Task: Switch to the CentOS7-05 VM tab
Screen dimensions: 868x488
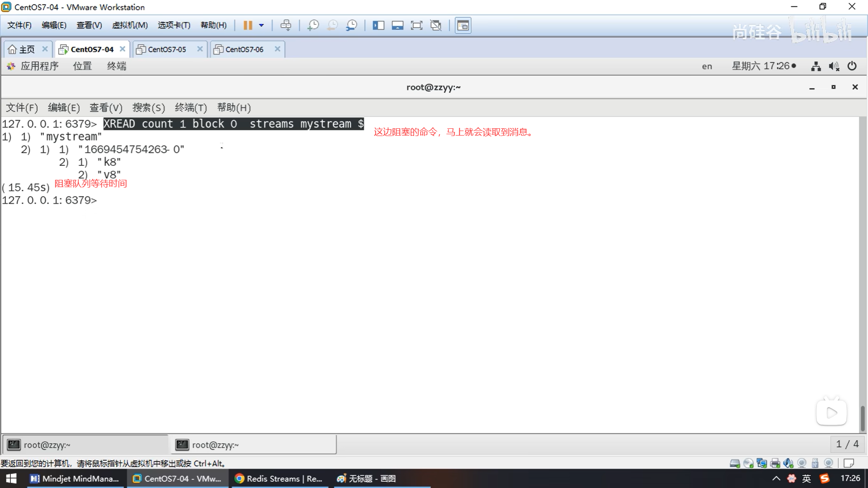Action: click(167, 49)
